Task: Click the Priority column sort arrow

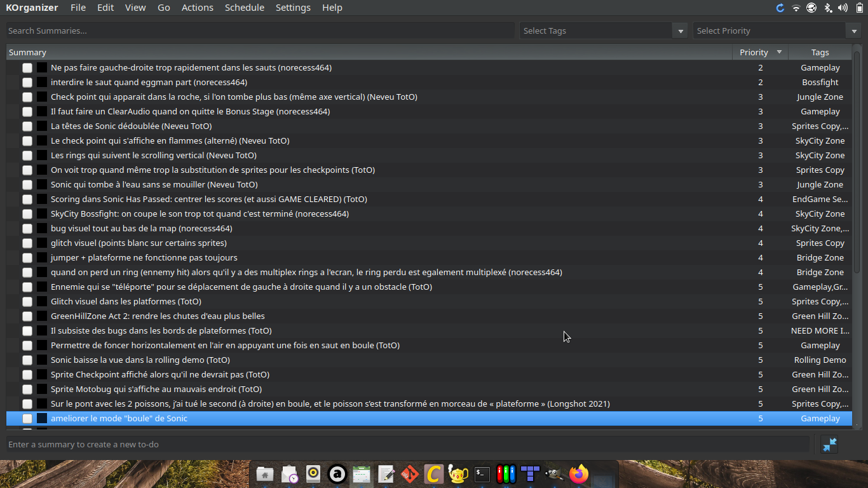Action: point(778,52)
